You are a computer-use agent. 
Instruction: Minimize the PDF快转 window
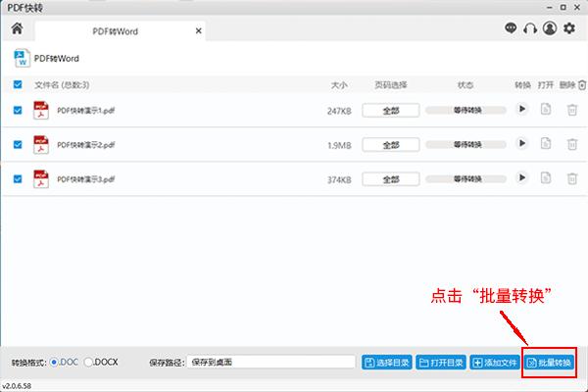(550, 7)
